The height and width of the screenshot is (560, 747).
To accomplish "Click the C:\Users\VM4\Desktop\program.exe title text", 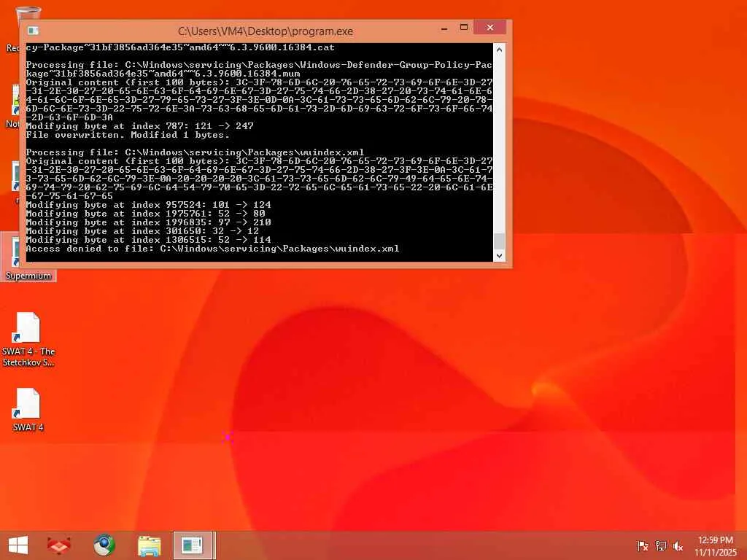I will 266,31.
